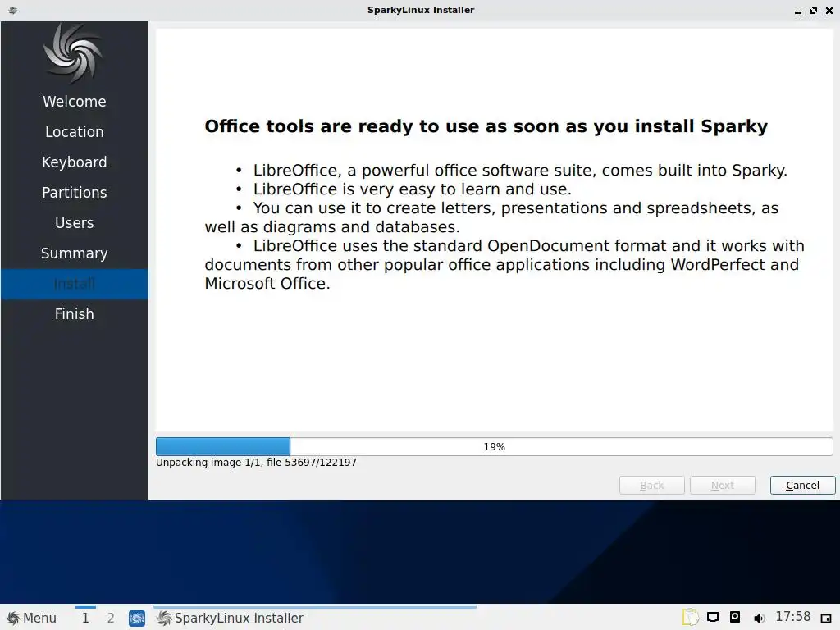
Task: Click the blue installer launcher icon in the panel
Action: (x=137, y=619)
